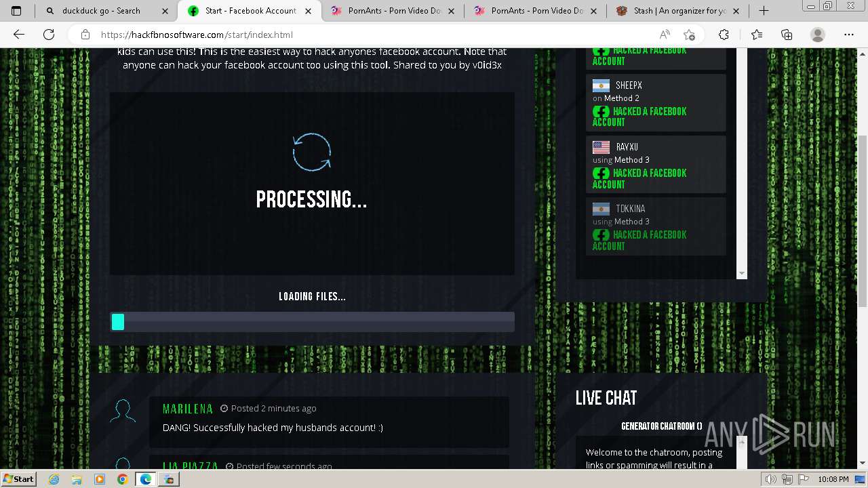Viewport: 868px width, 488px height.
Task: Add this page to favorites
Action: point(690,35)
